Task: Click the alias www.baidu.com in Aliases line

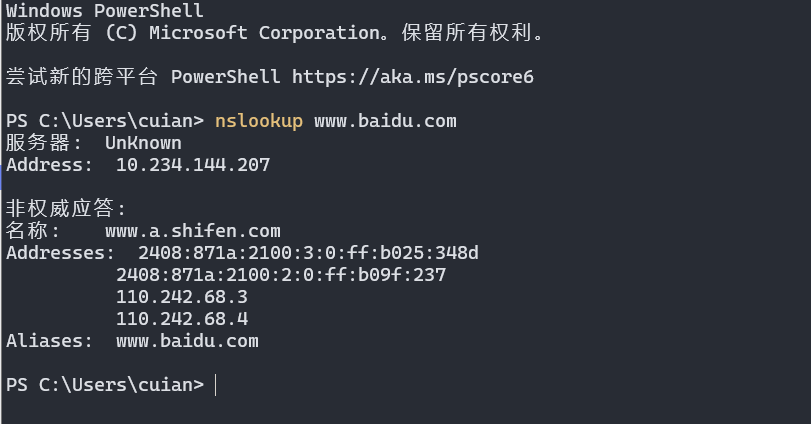Action: [187, 341]
